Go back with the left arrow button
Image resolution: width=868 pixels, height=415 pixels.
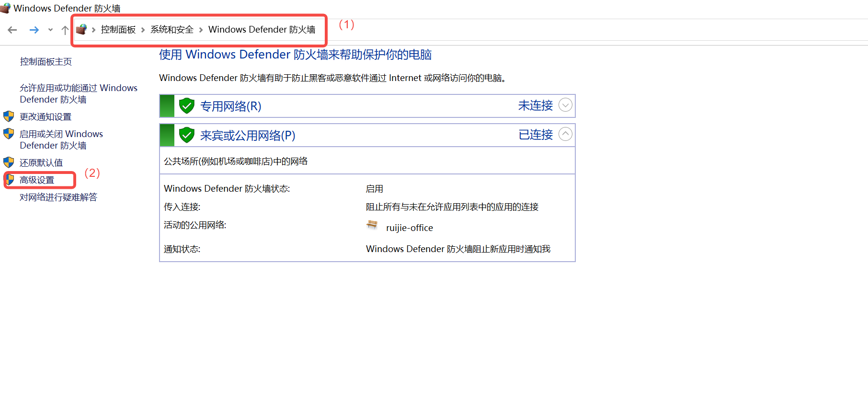[12, 30]
